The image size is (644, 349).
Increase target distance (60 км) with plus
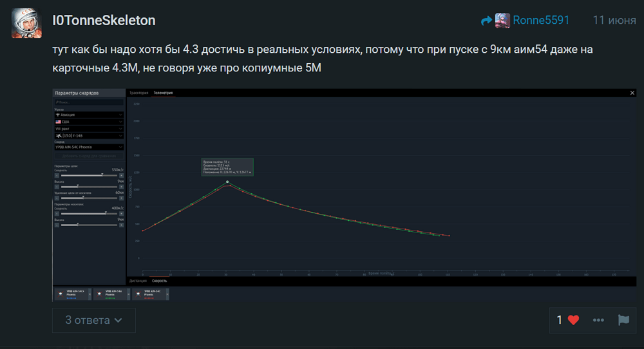pyautogui.click(x=121, y=198)
